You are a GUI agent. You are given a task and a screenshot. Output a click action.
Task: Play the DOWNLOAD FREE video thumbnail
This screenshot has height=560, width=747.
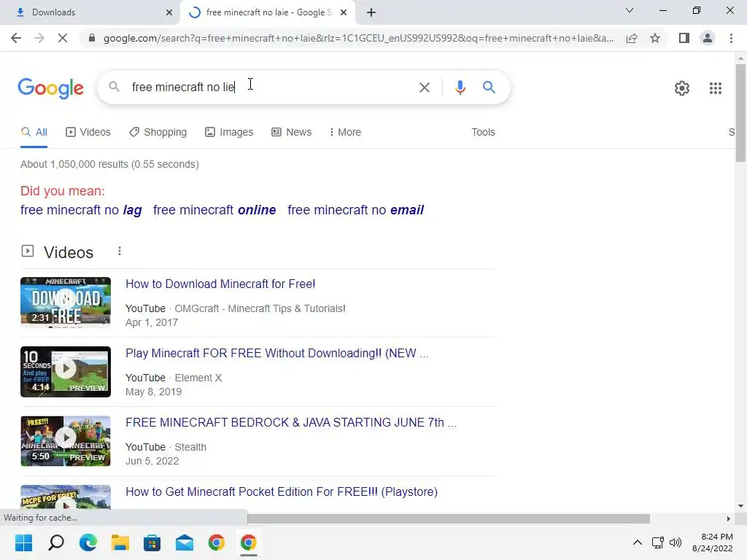click(66, 303)
